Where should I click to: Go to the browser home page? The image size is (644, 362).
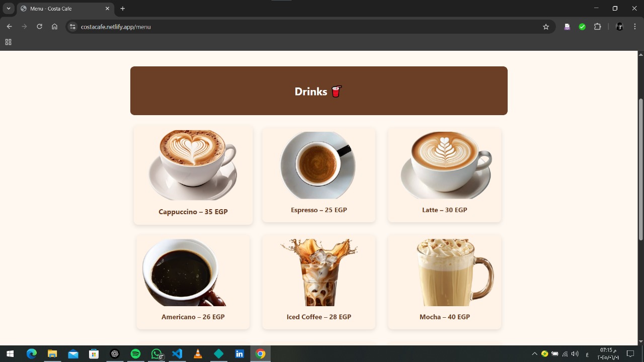coord(54,27)
